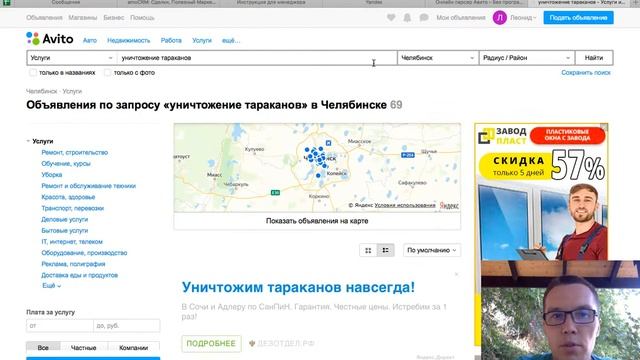Expand the Леонид account menu
The height and width of the screenshot is (360, 640).
click(x=523, y=18)
